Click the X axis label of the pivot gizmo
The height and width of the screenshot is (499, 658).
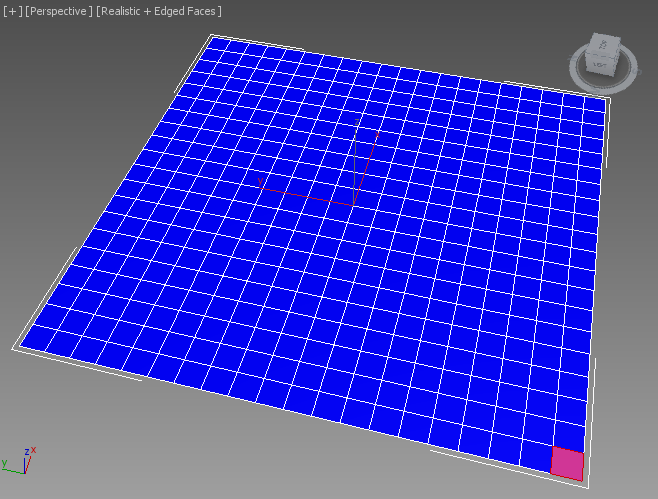[377, 135]
